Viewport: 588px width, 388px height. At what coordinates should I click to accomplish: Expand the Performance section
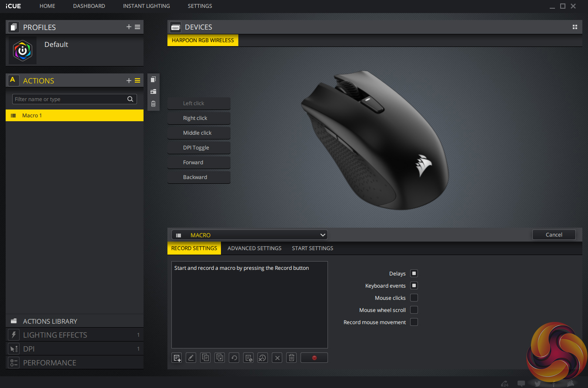pyautogui.click(x=74, y=363)
